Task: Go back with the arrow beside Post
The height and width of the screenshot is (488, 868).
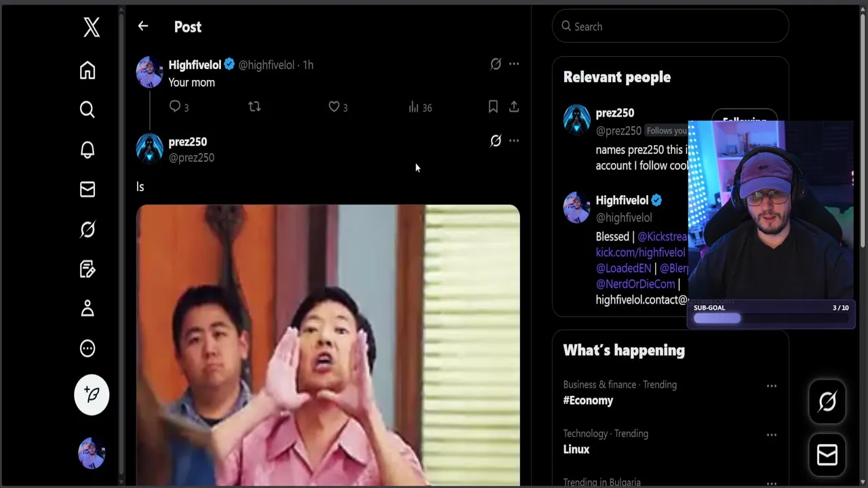Action: tap(142, 26)
